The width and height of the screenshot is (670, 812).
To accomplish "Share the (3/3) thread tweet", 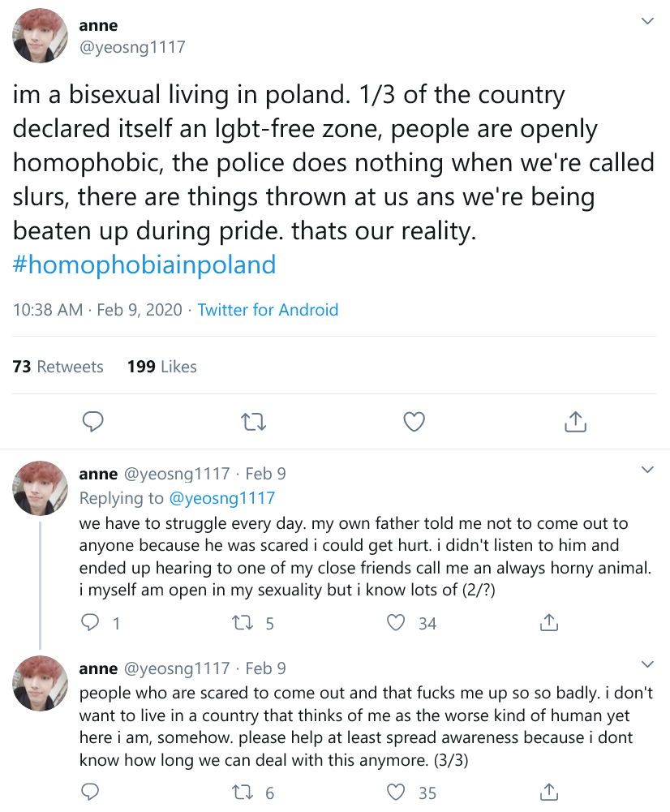I will coord(548,793).
